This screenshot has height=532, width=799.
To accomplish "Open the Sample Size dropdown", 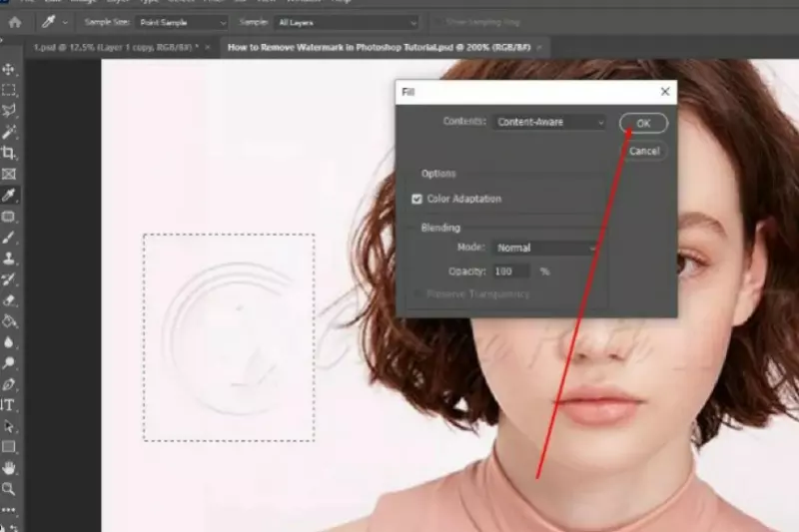I will click(x=182, y=22).
